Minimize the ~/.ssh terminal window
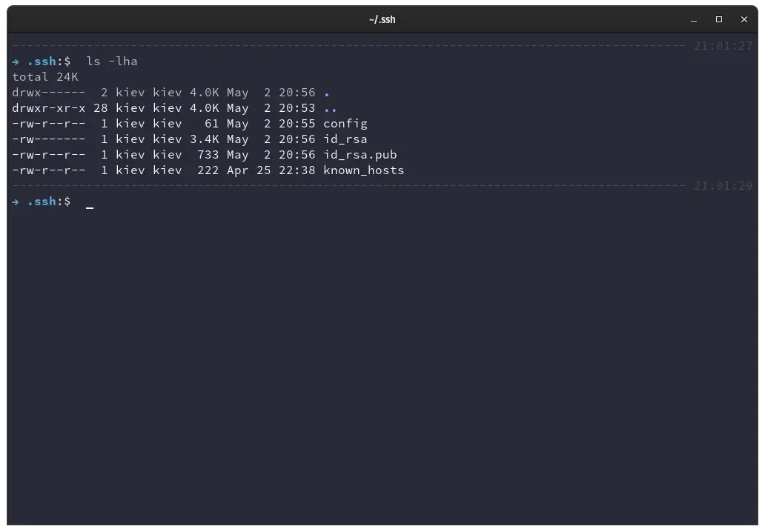The width and height of the screenshot is (765, 532). 693,19
